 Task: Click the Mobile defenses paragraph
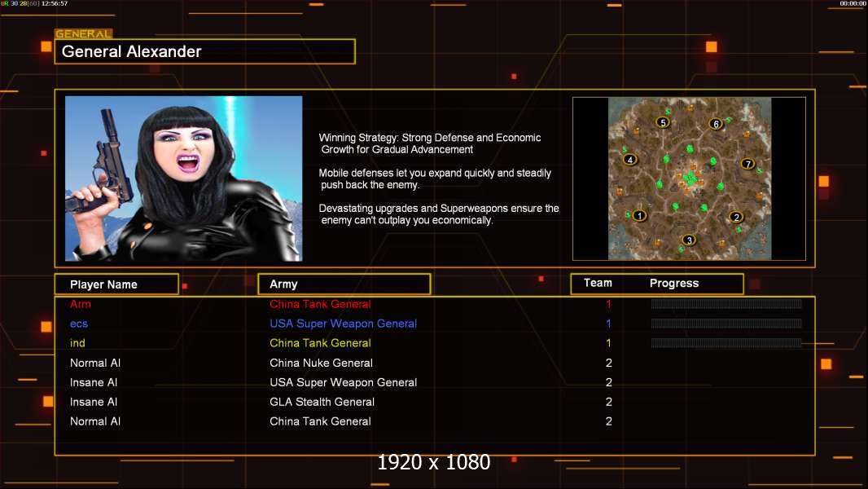(435, 178)
